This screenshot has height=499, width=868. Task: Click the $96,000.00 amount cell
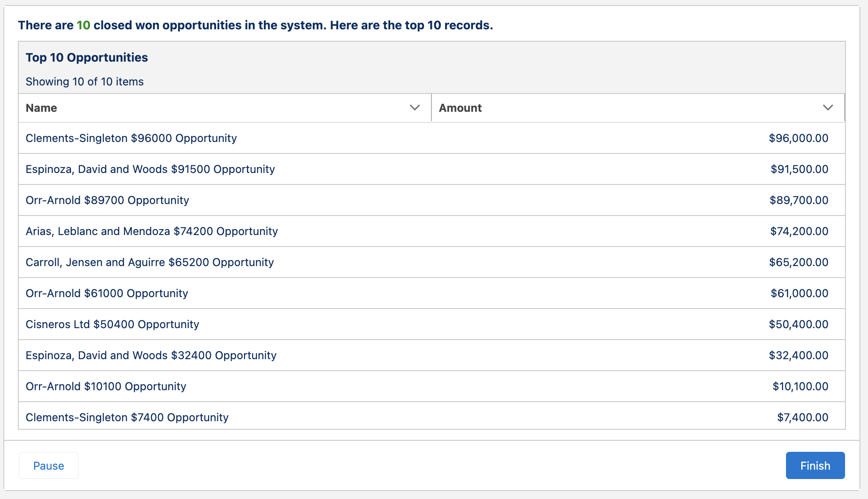[x=798, y=138]
